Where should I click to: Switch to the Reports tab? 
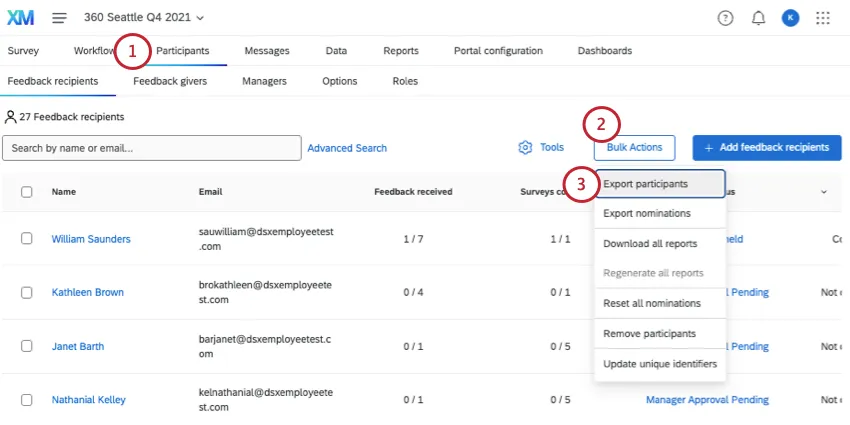(x=401, y=51)
